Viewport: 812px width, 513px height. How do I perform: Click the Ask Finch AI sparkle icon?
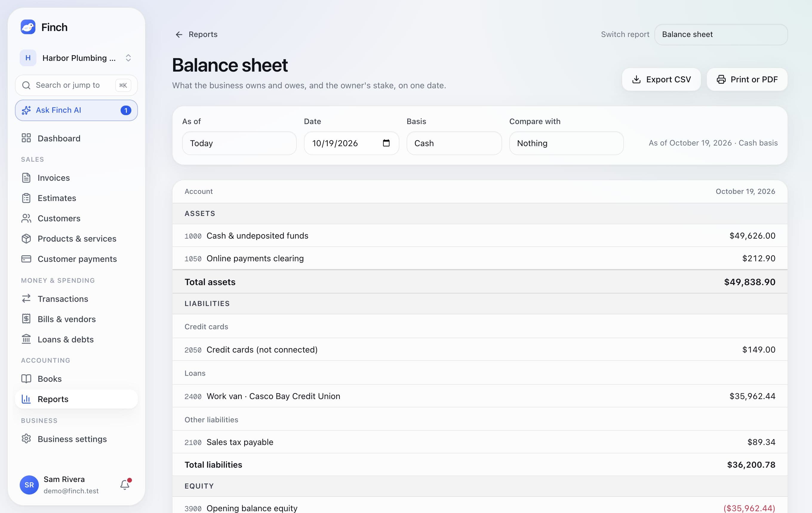pyautogui.click(x=26, y=110)
